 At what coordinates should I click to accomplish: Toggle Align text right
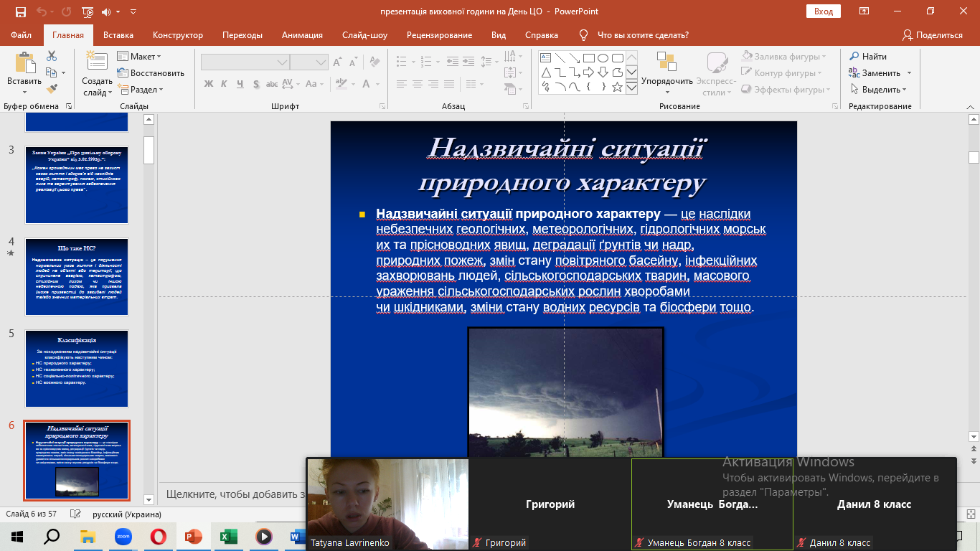click(x=432, y=84)
